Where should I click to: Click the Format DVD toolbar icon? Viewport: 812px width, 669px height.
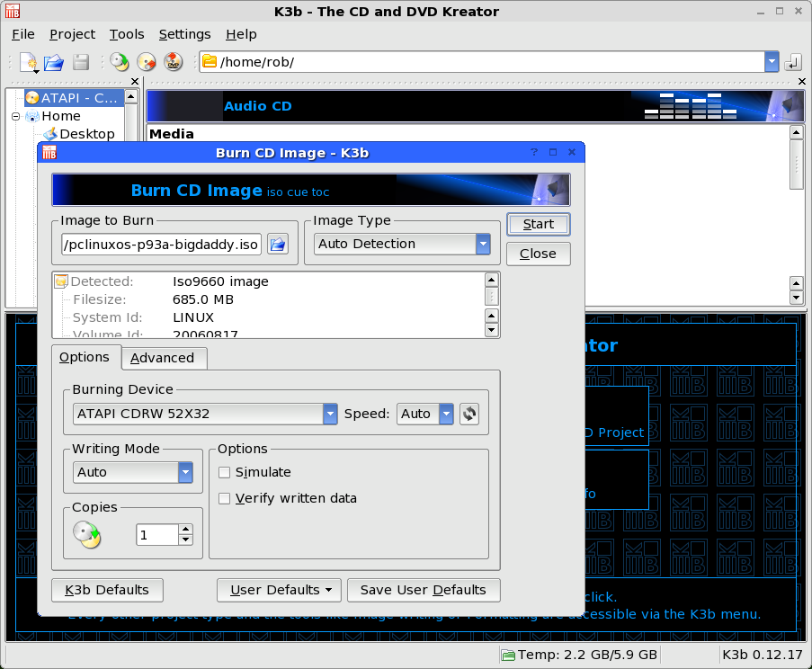[174, 62]
